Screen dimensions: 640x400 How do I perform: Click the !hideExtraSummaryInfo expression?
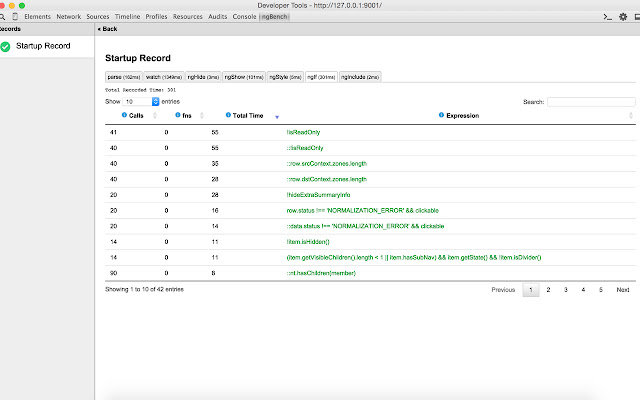[x=318, y=195]
